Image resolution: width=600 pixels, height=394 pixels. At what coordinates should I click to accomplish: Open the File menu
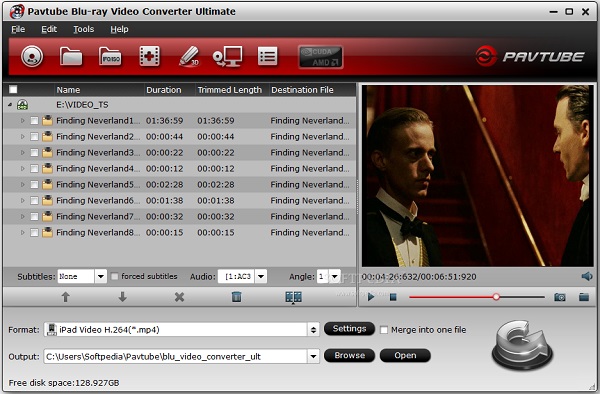[18, 29]
